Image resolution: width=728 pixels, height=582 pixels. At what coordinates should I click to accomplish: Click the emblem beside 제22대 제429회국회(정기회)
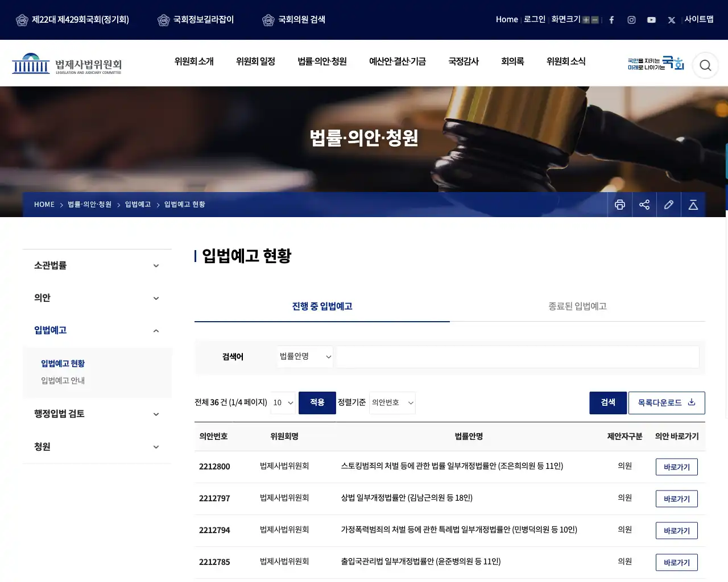point(22,20)
